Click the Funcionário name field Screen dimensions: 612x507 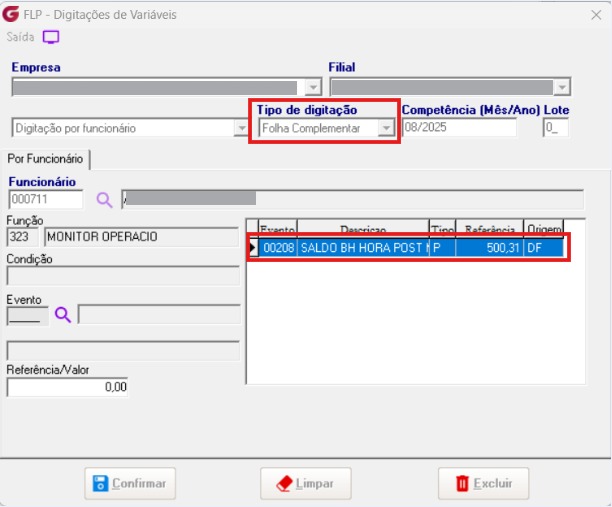[x=352, y=199]
